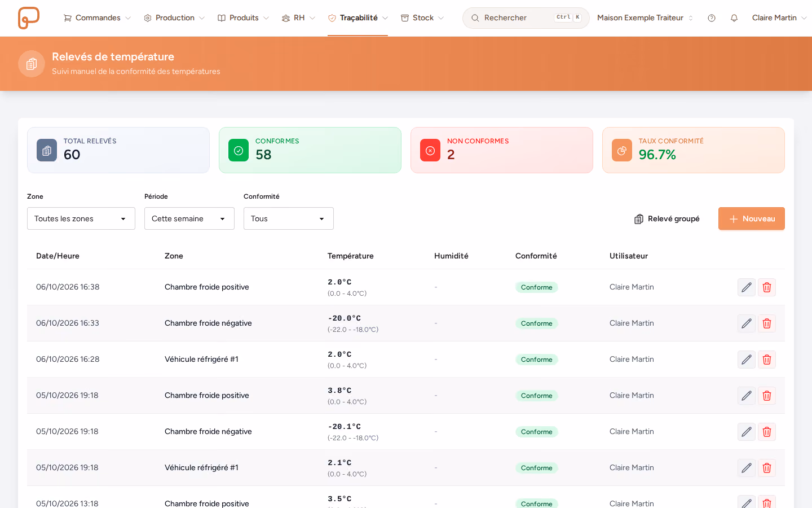The width and height of the screenshot is (812, 508).
Task: Select the Conformes stat card
Action: point(310,150)
